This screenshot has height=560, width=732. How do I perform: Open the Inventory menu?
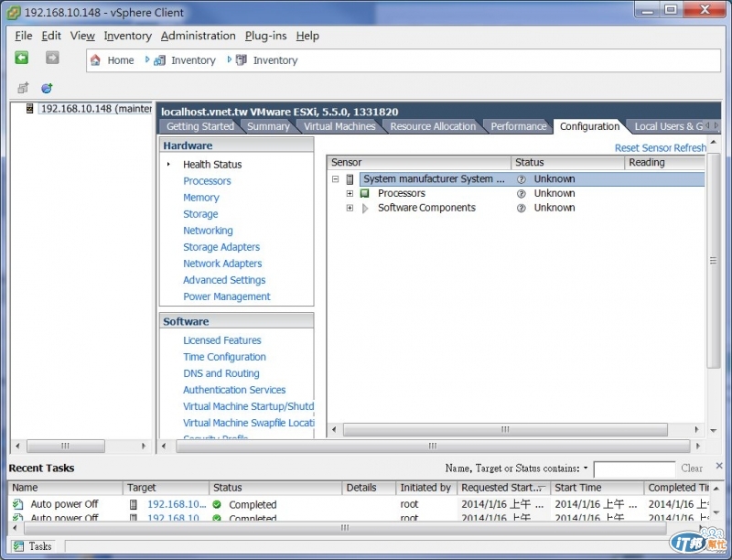(x=127, y=36)
